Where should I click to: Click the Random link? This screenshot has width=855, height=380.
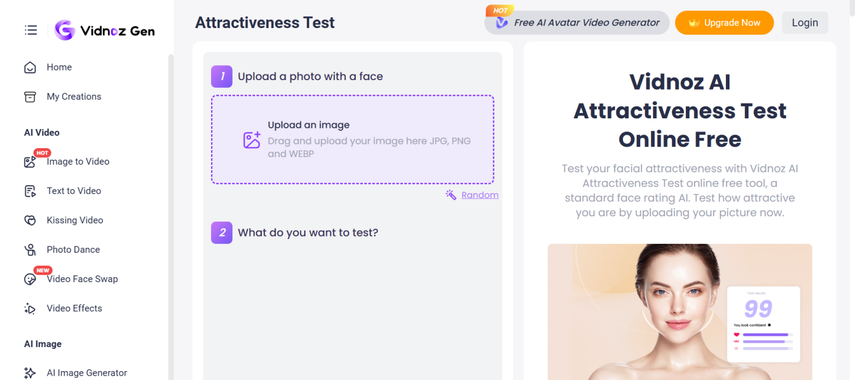(480, 195)
